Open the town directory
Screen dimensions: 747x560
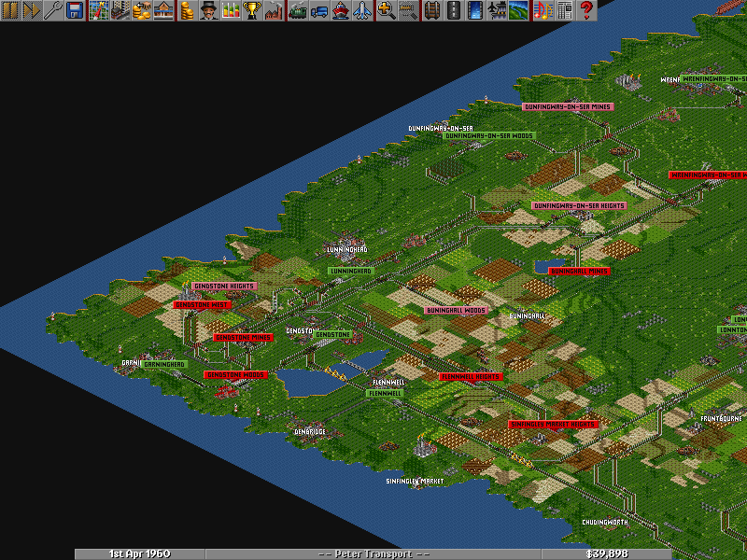(120, 10)
